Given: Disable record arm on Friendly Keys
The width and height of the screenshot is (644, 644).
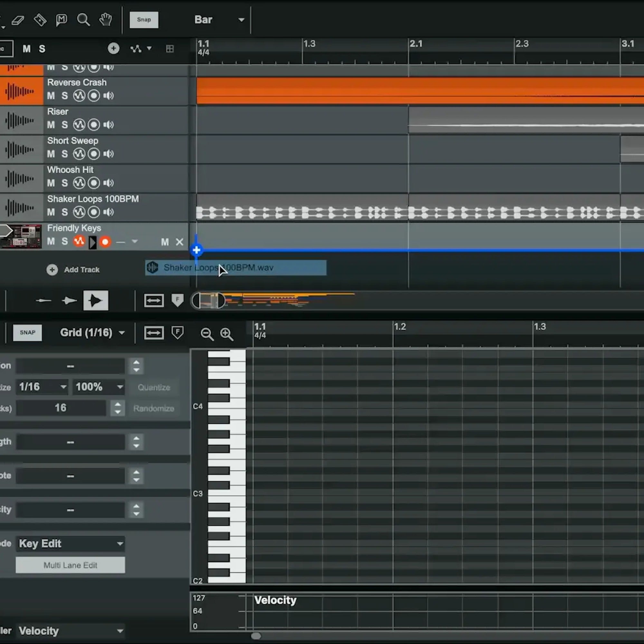Looking at the screenshot, I should pos(105,242).
